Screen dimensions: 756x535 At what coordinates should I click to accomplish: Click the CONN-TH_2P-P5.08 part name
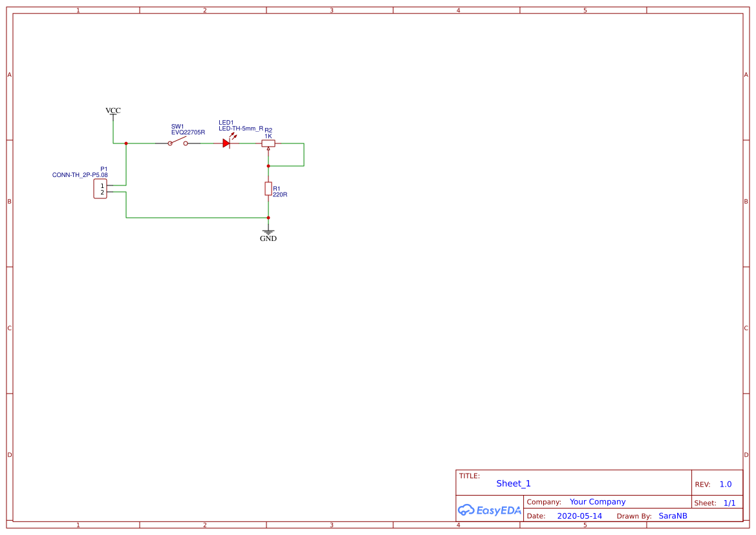(80, 175)
